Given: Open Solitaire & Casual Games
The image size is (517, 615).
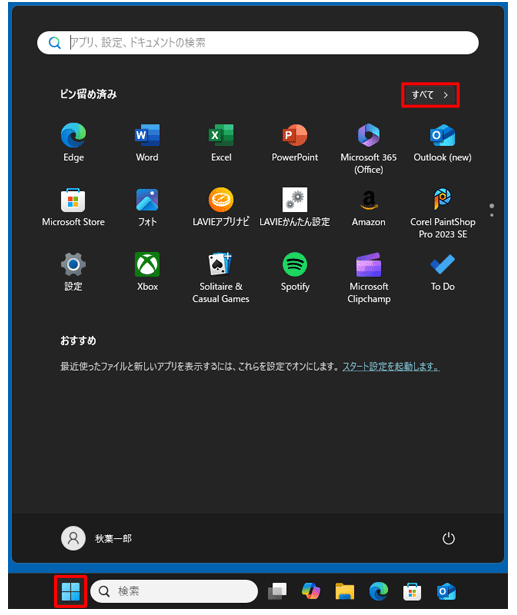Looking at the screenshot, I should (221, 278).
